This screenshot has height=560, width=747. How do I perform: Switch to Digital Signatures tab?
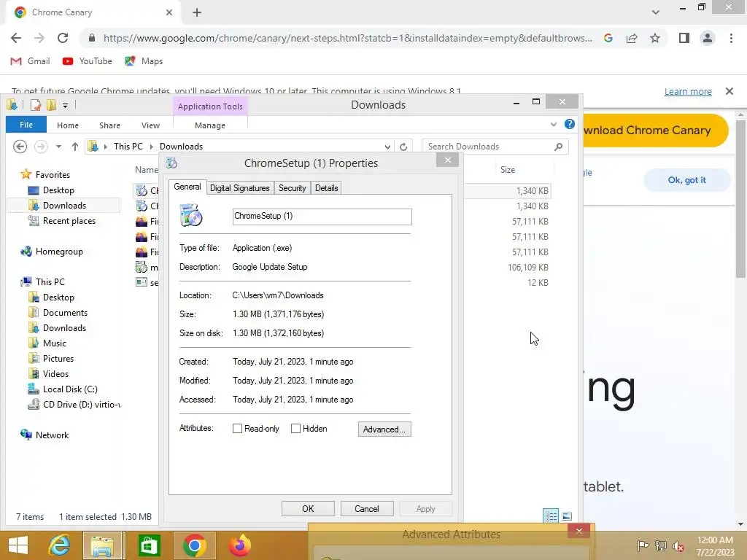click(239, 188)
